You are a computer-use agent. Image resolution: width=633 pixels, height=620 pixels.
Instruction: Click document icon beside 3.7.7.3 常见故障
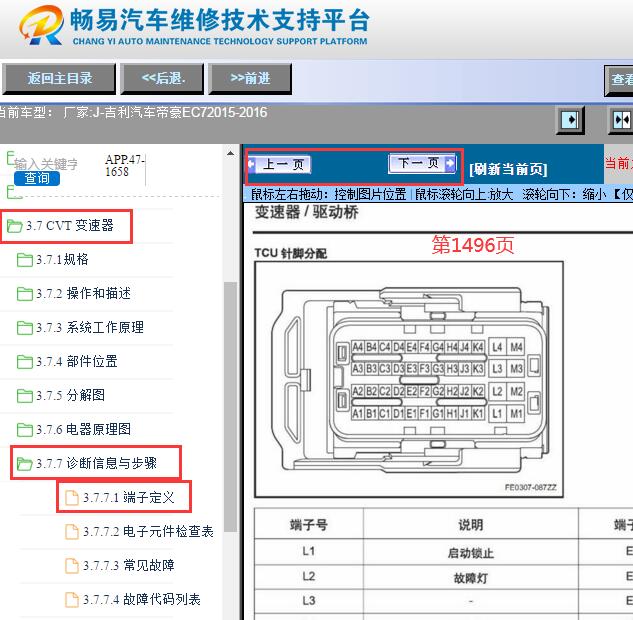(x=72, y=566)
